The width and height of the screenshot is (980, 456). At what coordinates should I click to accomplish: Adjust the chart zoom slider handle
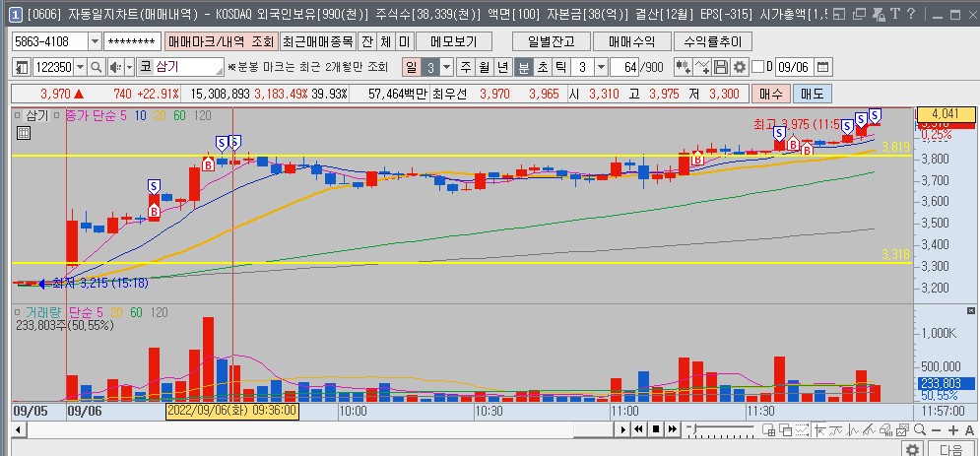click(695, 429)
